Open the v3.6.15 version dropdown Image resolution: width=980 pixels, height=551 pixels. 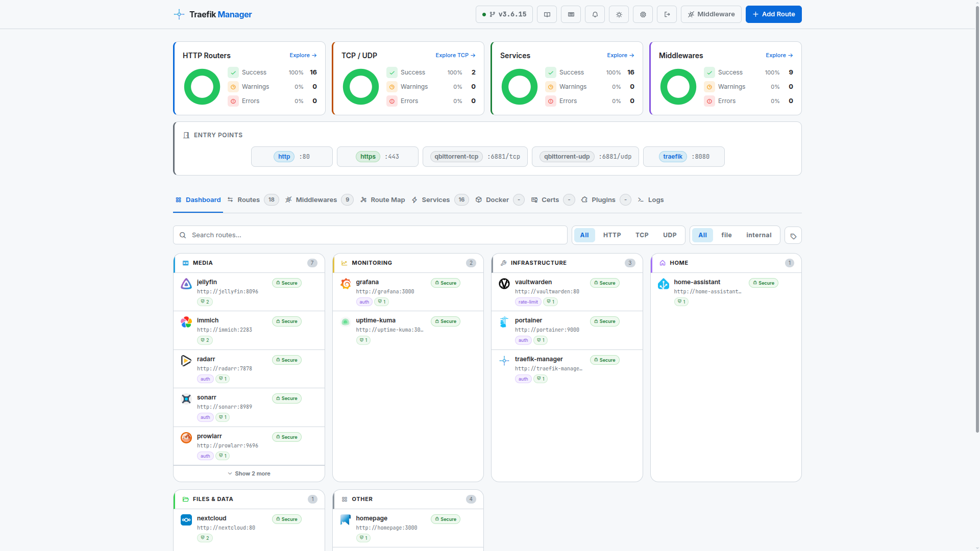504,14
